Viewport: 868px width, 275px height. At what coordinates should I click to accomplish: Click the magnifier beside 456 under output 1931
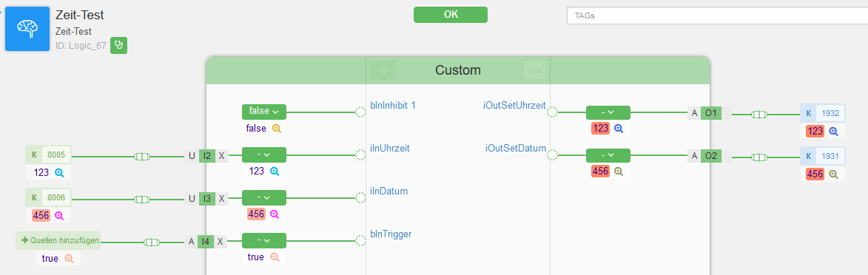pos(833,174)
